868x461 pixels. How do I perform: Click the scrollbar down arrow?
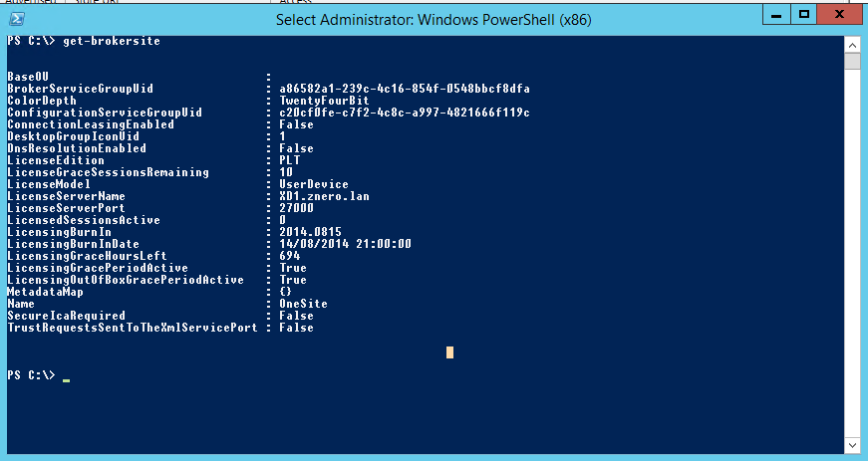(x=852, y=444)
